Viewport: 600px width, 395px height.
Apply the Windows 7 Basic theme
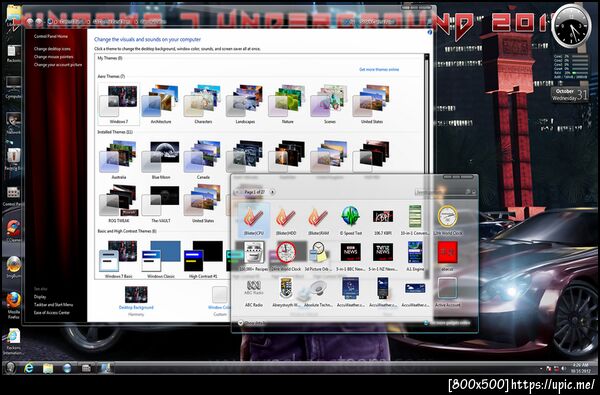pos(119,259)
